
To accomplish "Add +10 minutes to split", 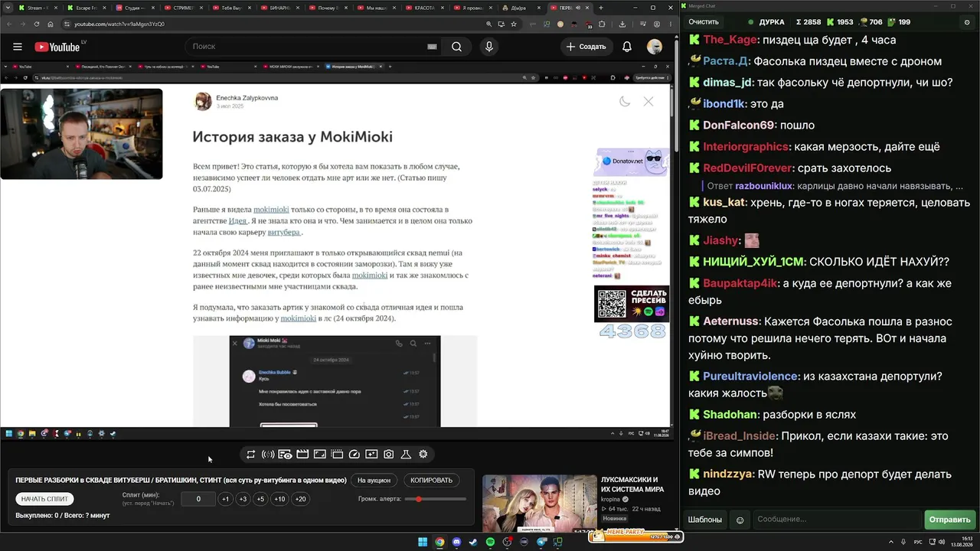I will click(x=279, y=499).
